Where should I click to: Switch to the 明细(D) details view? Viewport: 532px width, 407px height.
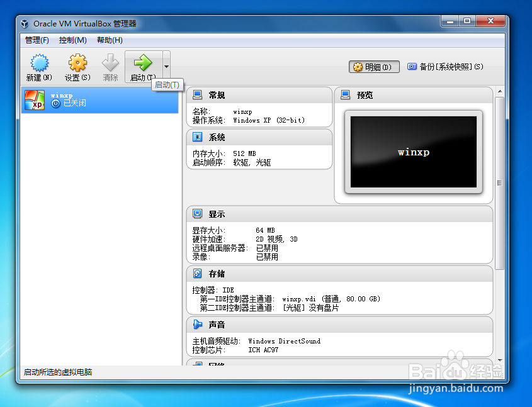point(374,67)
